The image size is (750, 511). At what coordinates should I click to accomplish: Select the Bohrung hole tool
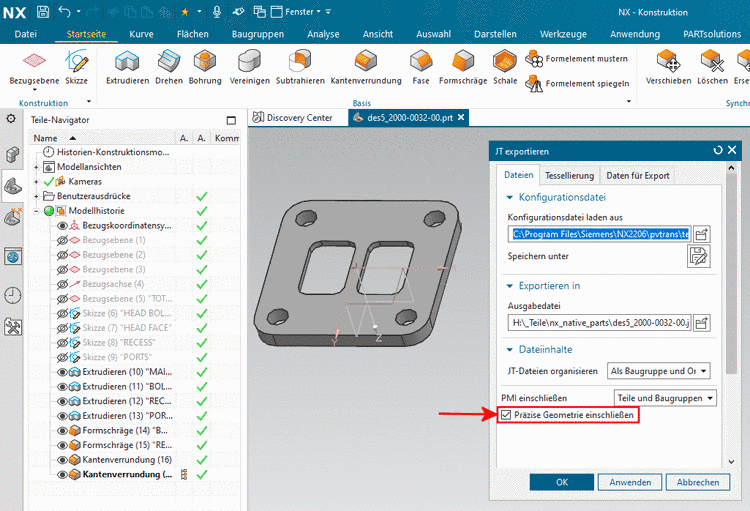point(205,68)
